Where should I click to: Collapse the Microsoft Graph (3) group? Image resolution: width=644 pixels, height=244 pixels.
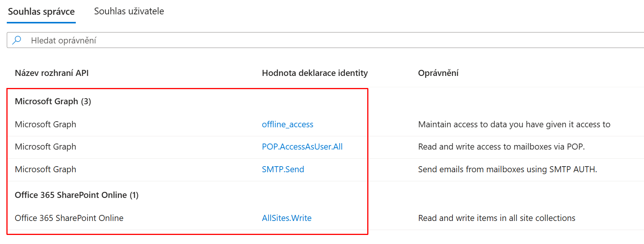tap(53, 101)
